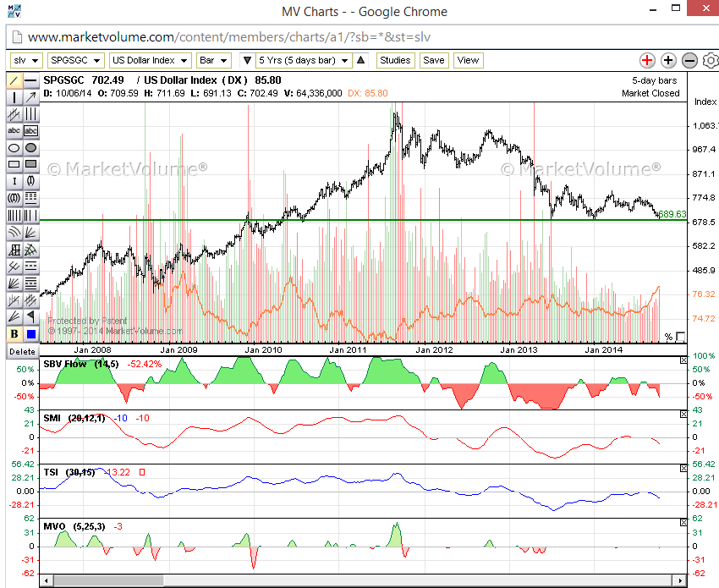Select the plain abc text tool
The image size is (719, 588).
(x=14, y=131)
